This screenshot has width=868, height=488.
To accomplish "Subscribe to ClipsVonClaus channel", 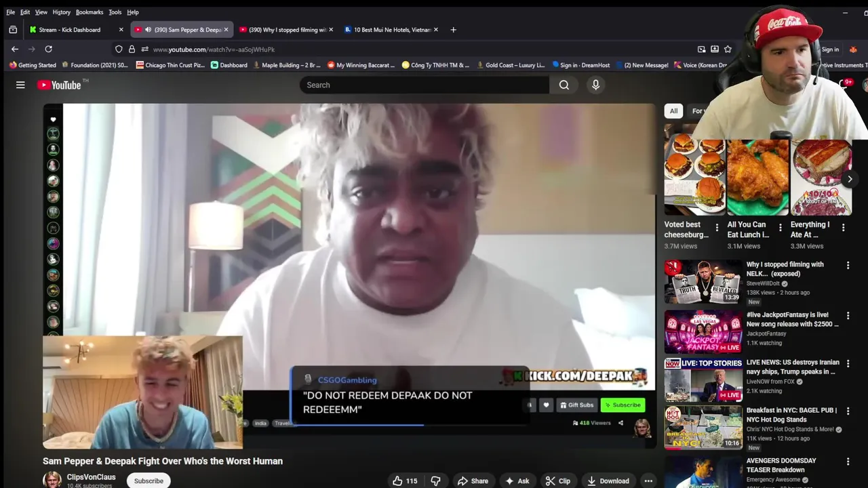I will (149, 481).
